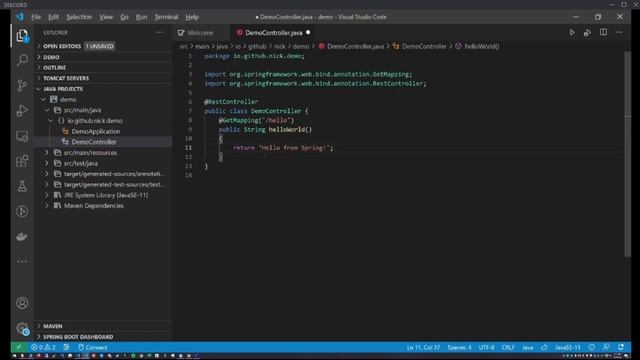Screen dimensions: 640x360
Task: Open the Source Control view
Action: coord(22,85)
